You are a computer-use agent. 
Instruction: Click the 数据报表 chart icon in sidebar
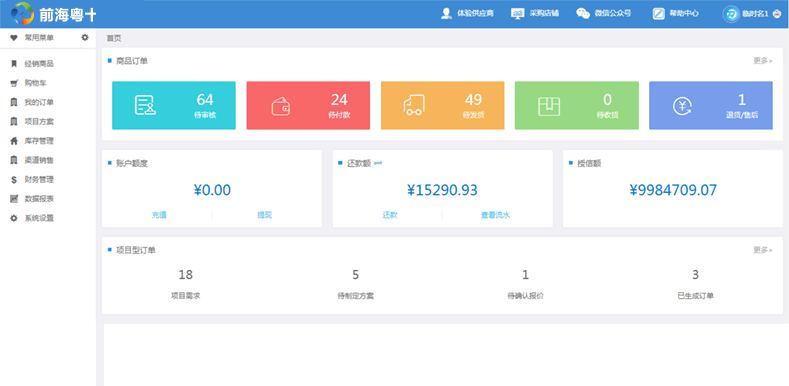coord(14,199)
